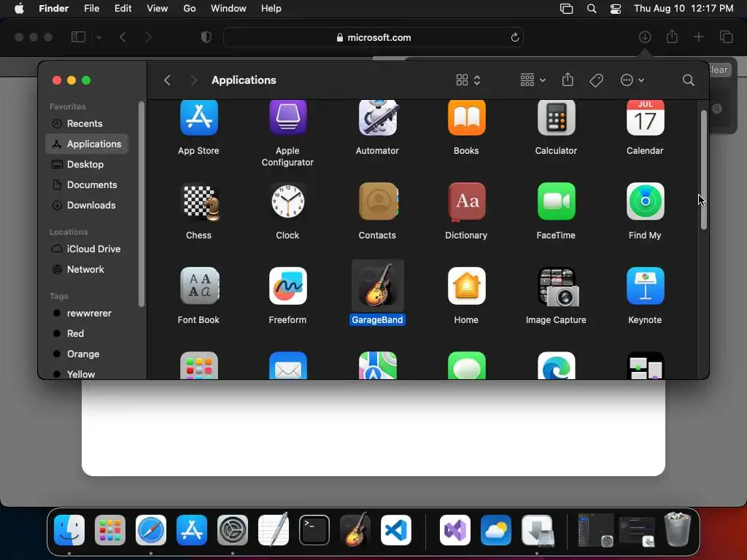
Task: Click the Finder window vertical scrollbar
Action: pos(704,169)
